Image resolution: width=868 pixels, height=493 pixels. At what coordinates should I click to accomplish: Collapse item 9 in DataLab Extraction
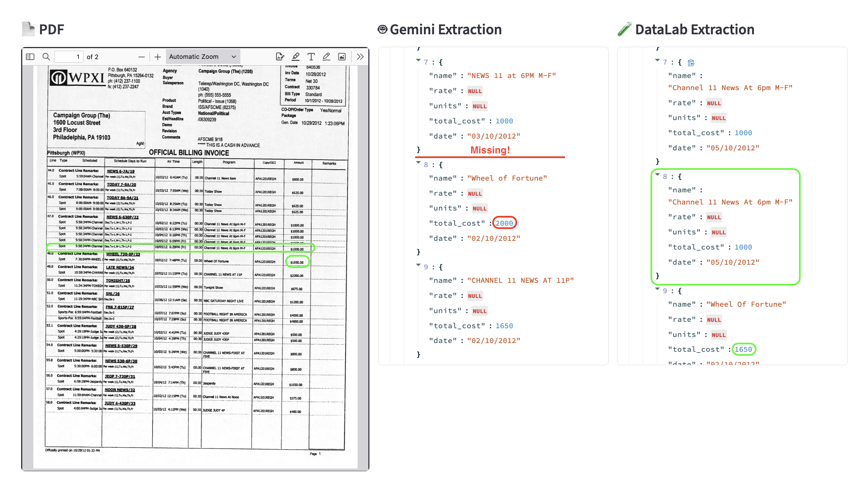(x=657, y=289)
